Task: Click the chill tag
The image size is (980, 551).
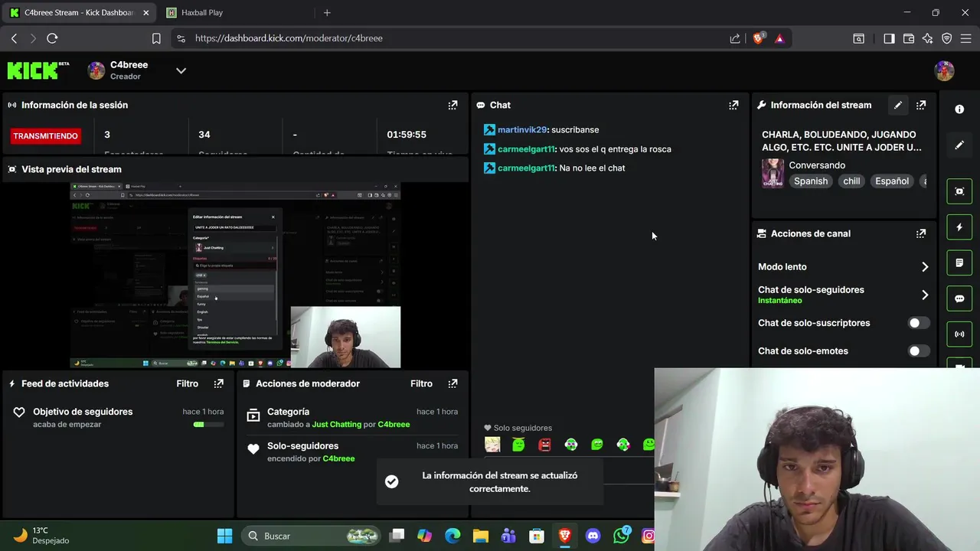Action: pyautogui.click(x=852, y=181)
